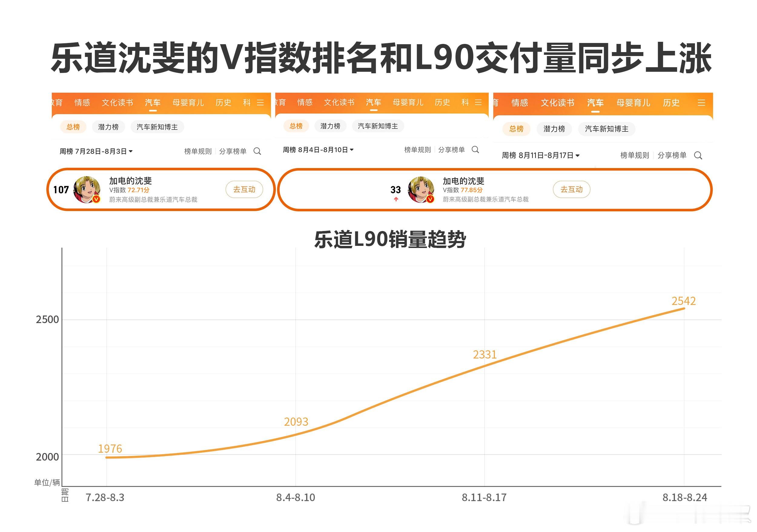The width and height of the screenshot is (757, 532).
Task: Open hamburger menu in July 28 panel
Action: pos(260,103)
